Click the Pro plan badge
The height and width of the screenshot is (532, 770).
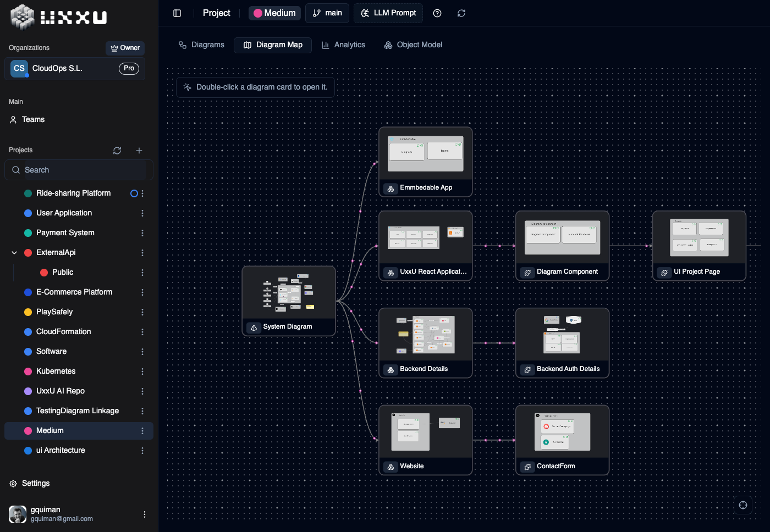tap(129, 69)
